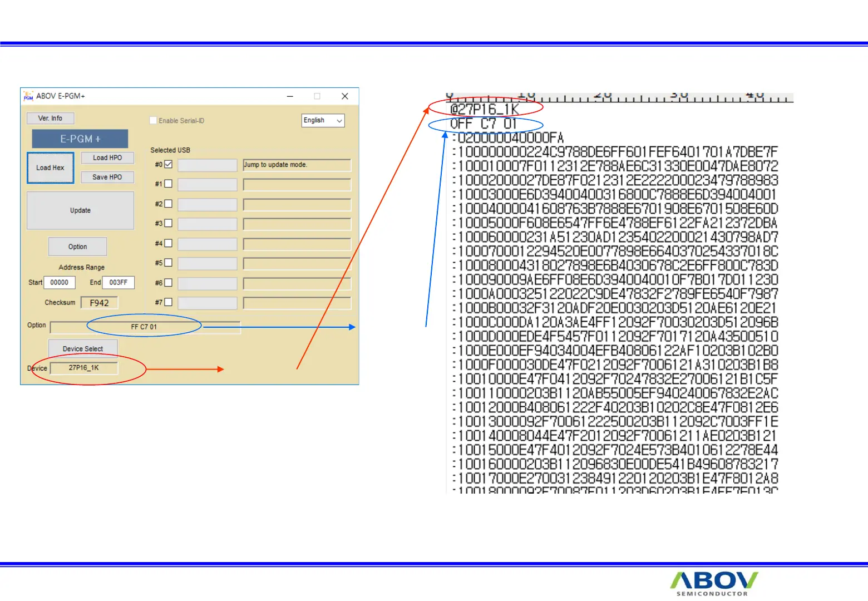
Task: Check the USB #4 box
Action: click(168, 243)
